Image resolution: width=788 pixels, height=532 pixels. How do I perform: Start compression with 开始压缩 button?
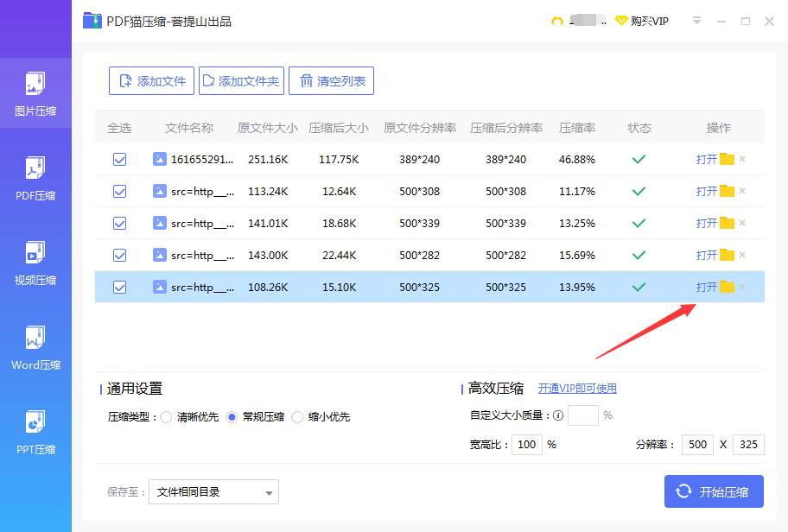tap(714, 491)
